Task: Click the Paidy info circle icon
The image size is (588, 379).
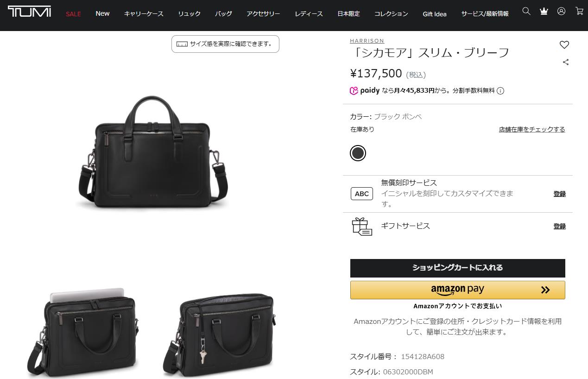Action: point(500,91)
